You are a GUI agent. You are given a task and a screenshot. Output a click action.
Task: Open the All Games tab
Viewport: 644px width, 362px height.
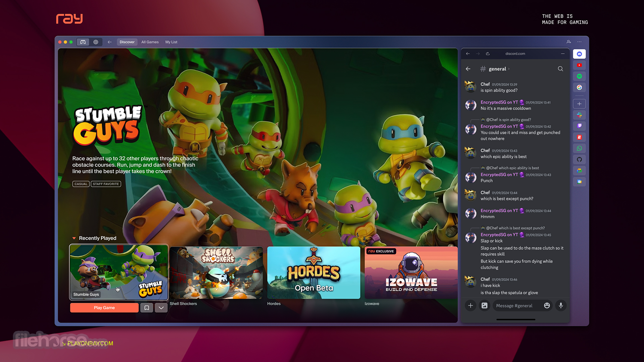coord(150,42)
